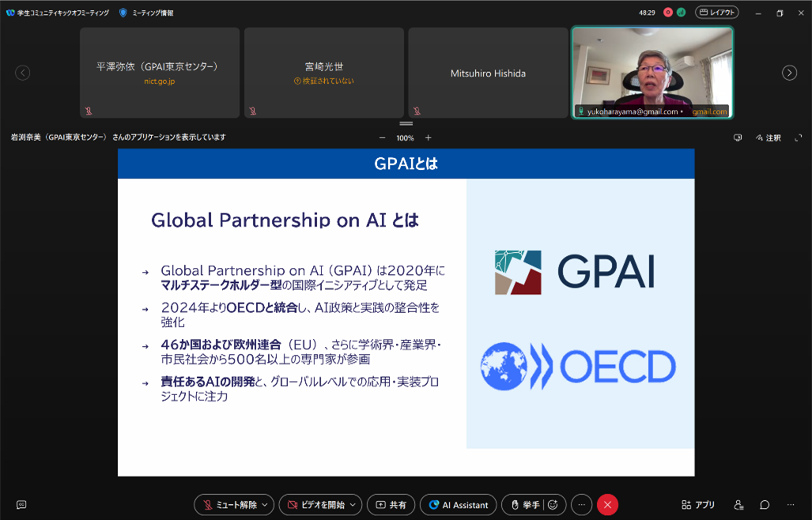Click the 48:29 meeting timer
This screenshot has width=812, height=520.
pyautogui.click(x=647, y=13)
